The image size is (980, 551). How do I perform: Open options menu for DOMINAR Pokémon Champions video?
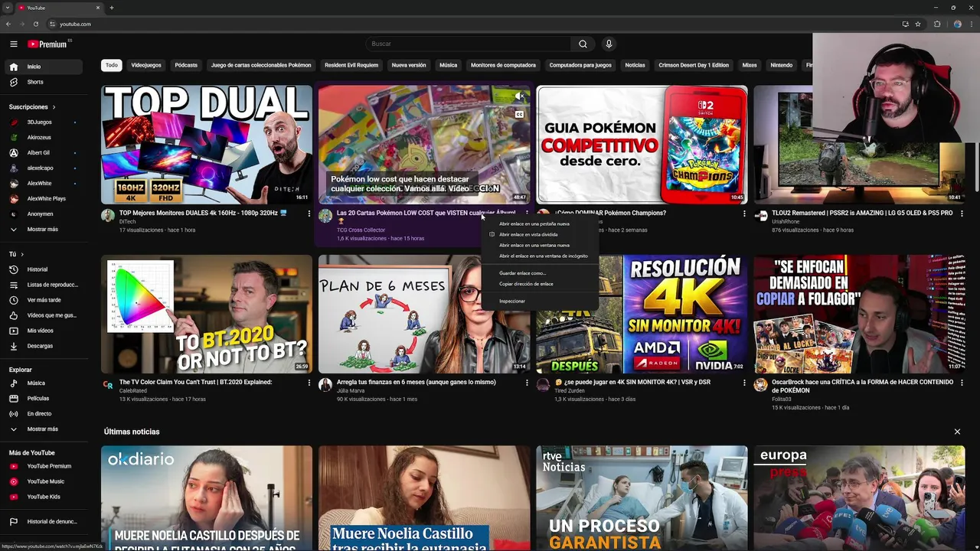point(744,214)
